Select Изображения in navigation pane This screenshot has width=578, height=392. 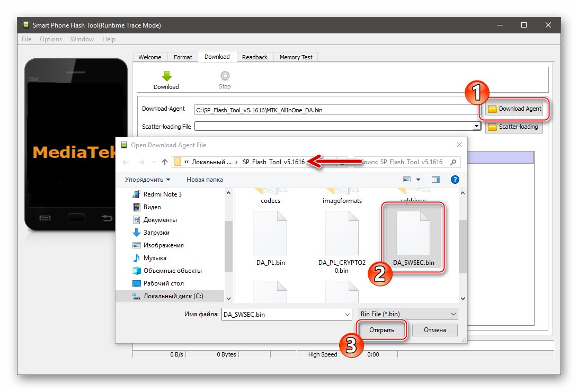pos(163,245)
